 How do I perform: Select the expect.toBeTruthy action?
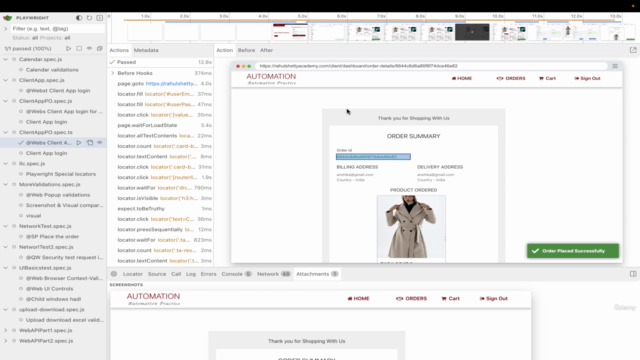pyautogui.click(x=161, y=209)
